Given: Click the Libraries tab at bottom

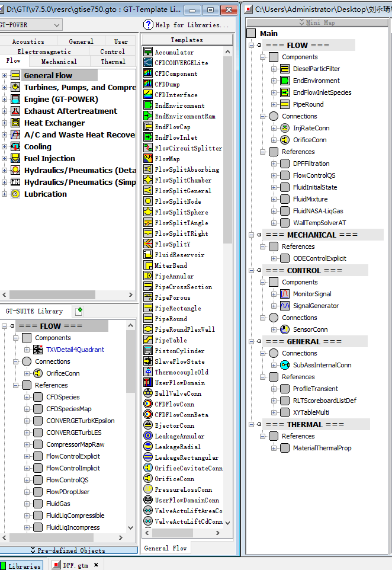Looking at the screenshot, I should 21,566.
